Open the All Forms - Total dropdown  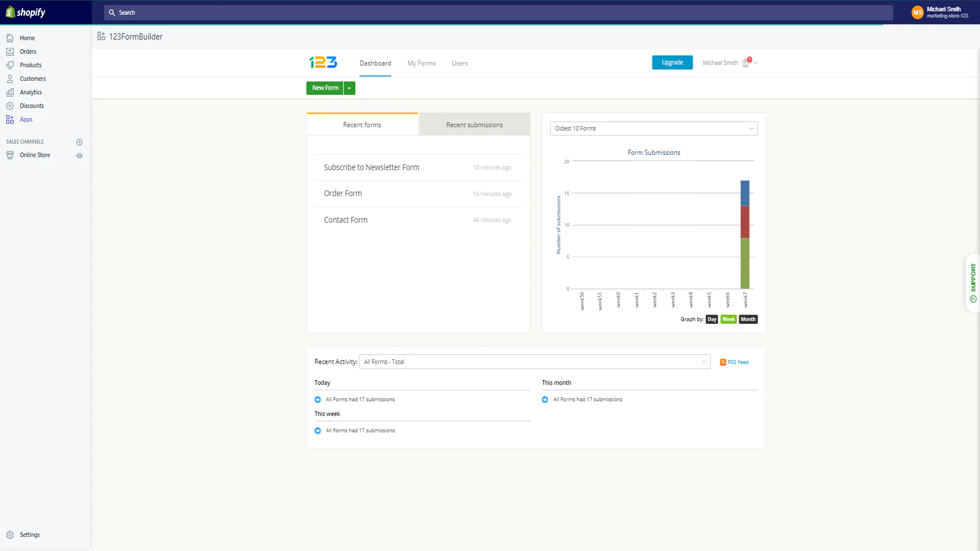[535, 362]
